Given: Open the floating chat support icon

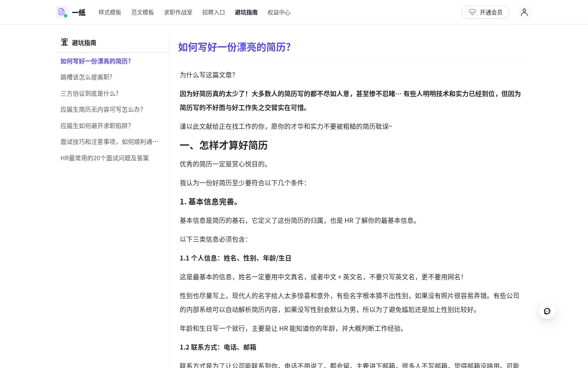Looking at the screenshot, I should pos(547,311).
